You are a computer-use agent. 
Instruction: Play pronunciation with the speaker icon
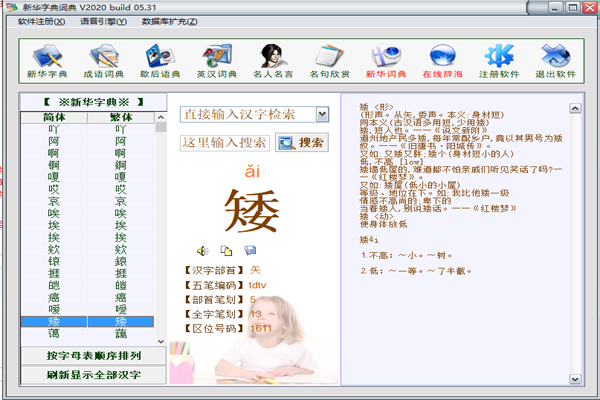(203, 250)
